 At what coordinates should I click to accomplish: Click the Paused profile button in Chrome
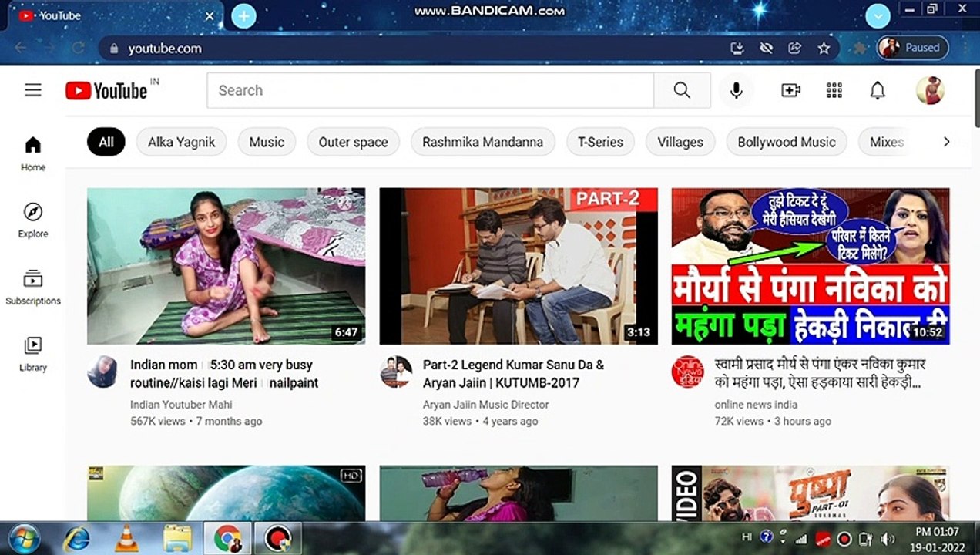pyautogui.click(x=913, y=48)
